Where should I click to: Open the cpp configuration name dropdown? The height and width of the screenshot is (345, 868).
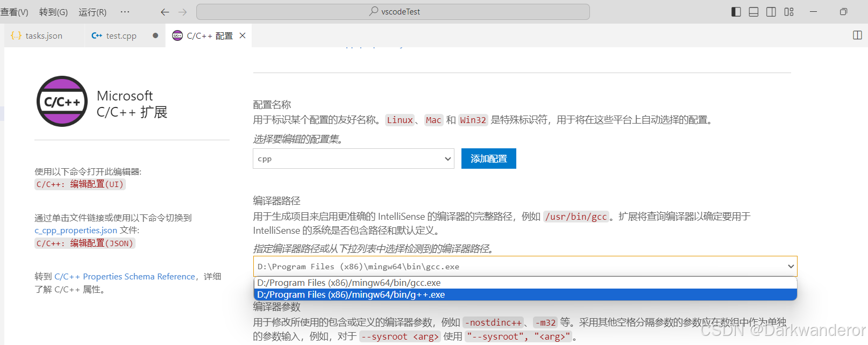(x=353, y=159)
